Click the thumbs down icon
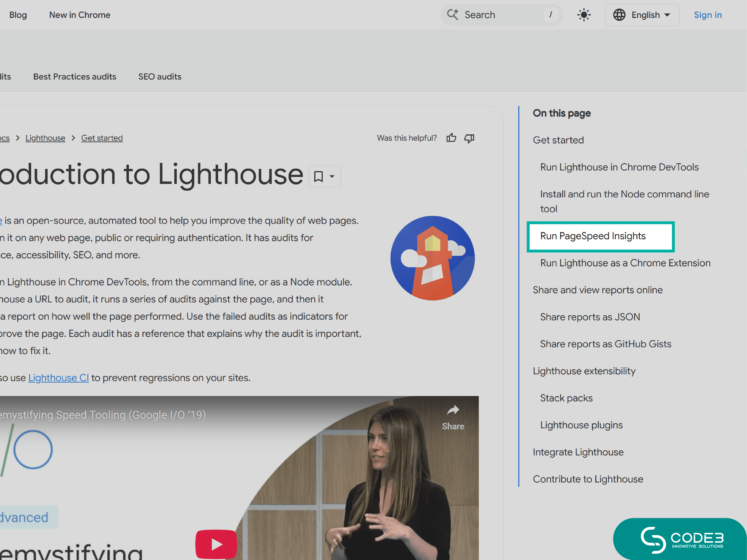747x560 pixels. pos(469,138)
